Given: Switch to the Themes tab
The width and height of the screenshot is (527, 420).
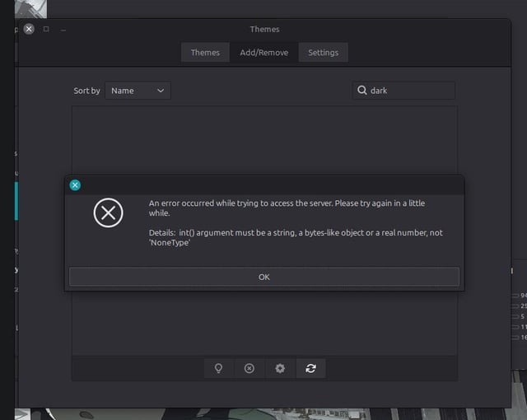Looking at the screenshot, I should click(x=205, y=53).
